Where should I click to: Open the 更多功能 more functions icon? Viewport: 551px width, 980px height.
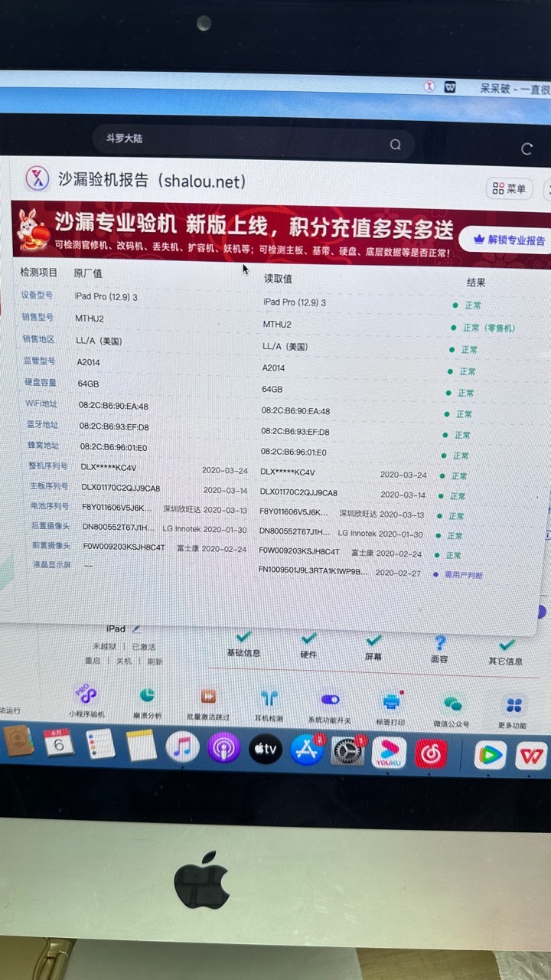click(x=514, y=705)
